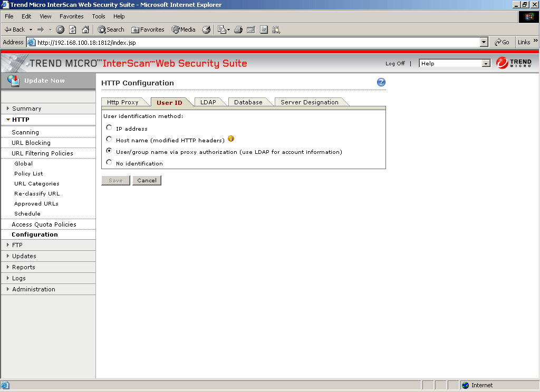Open the Server Designation tab
540x392 pixels.
coord(309,102)
